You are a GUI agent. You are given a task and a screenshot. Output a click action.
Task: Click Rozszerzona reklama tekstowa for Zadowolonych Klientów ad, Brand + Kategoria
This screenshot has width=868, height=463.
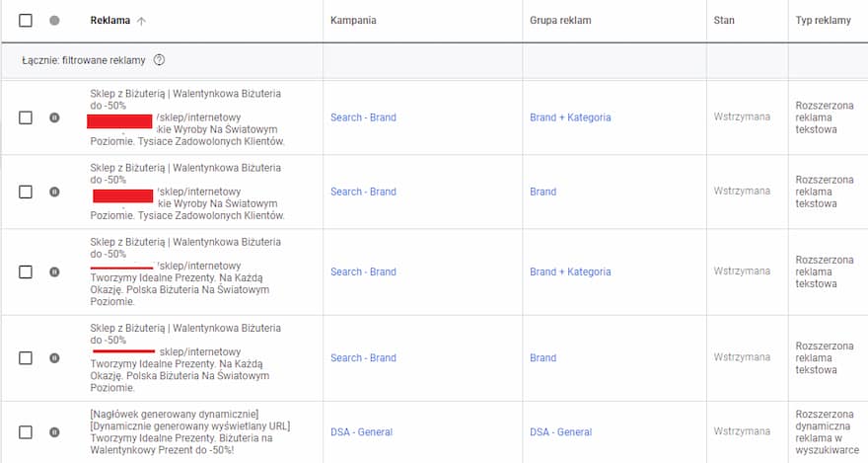825,117
